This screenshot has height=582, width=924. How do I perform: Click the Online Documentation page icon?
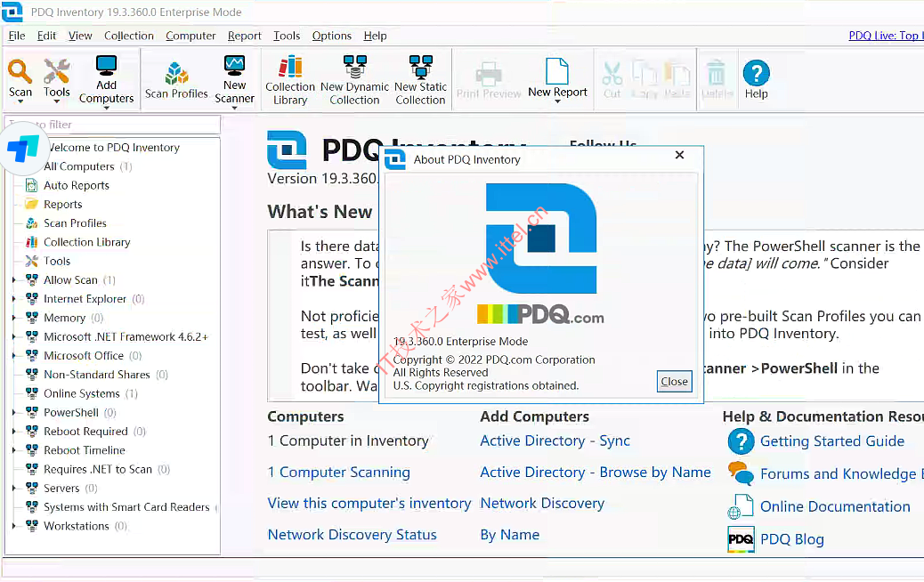coord(741,506)
